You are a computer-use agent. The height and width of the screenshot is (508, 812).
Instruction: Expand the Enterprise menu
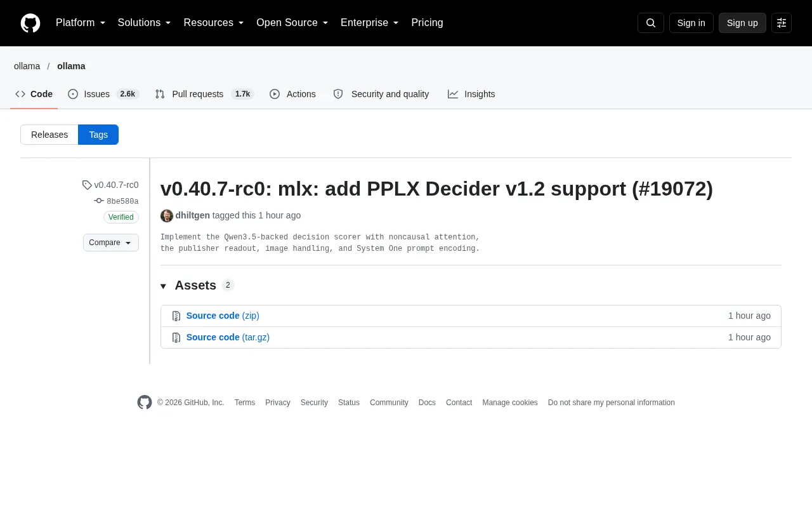[x=369, y=23]
